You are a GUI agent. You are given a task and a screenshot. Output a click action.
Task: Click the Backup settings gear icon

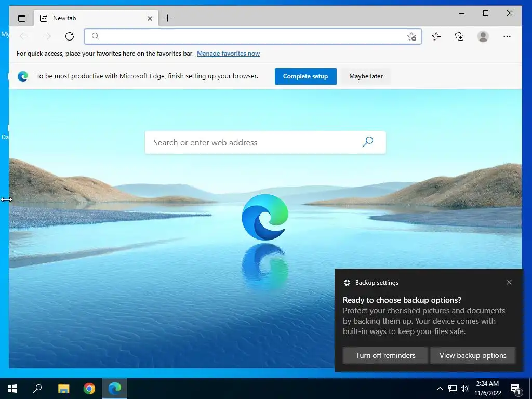[347, 283]
